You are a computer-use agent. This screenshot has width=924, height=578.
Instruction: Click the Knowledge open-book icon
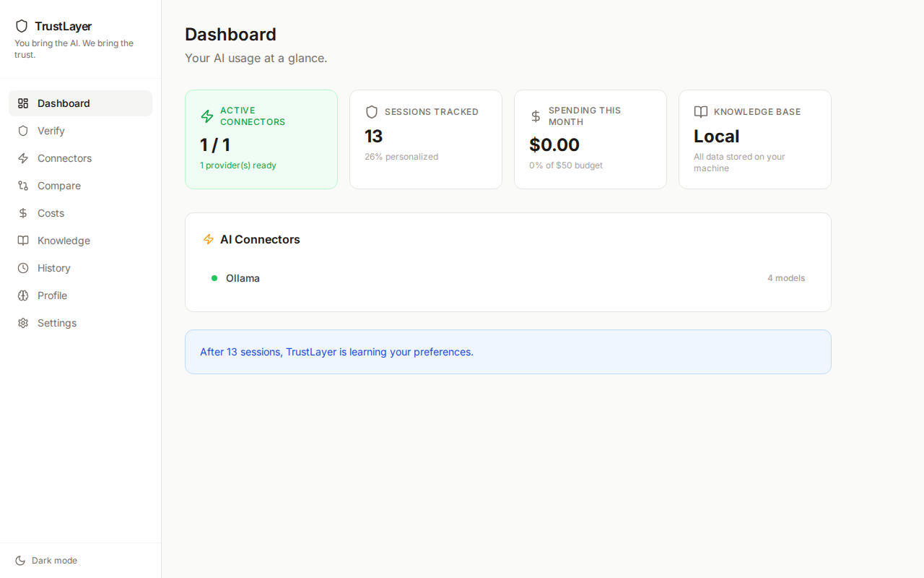click(22, 241)
